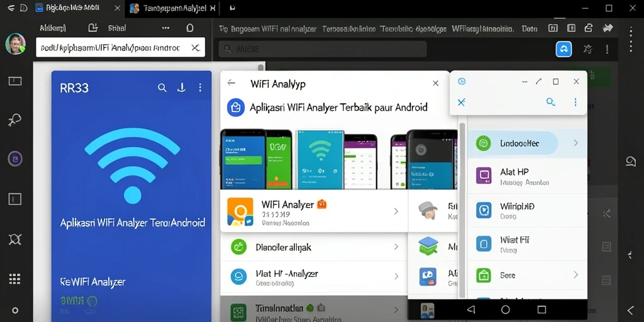
Task: Click the green icon next to Dlenoiler allıjak
Action: tap(238, 247)
